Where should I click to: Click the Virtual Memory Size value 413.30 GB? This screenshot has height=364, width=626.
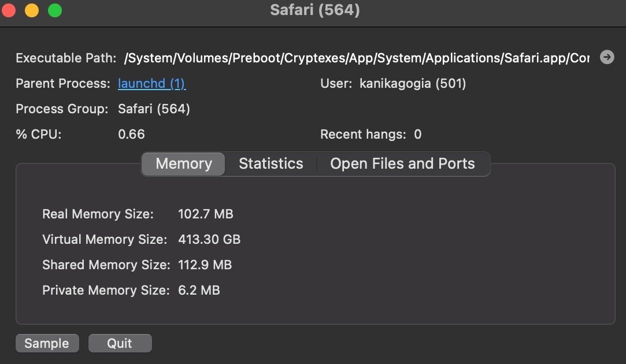point(209,239)
